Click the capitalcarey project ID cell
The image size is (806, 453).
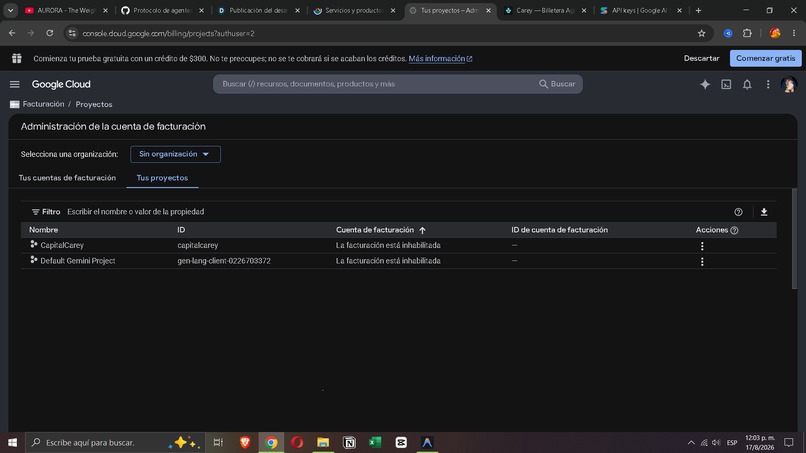pyautogui.click(x=197, y=245)
